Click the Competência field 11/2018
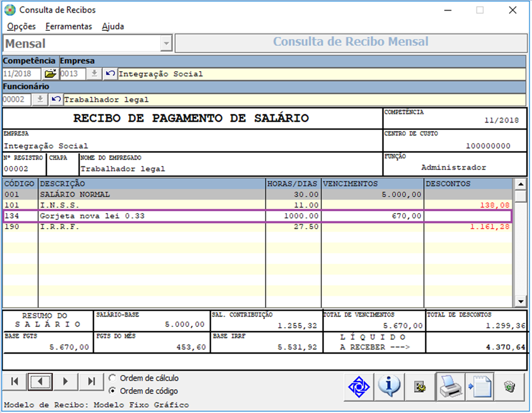Viewport: 532px width, 413px height. click(21, 74)
